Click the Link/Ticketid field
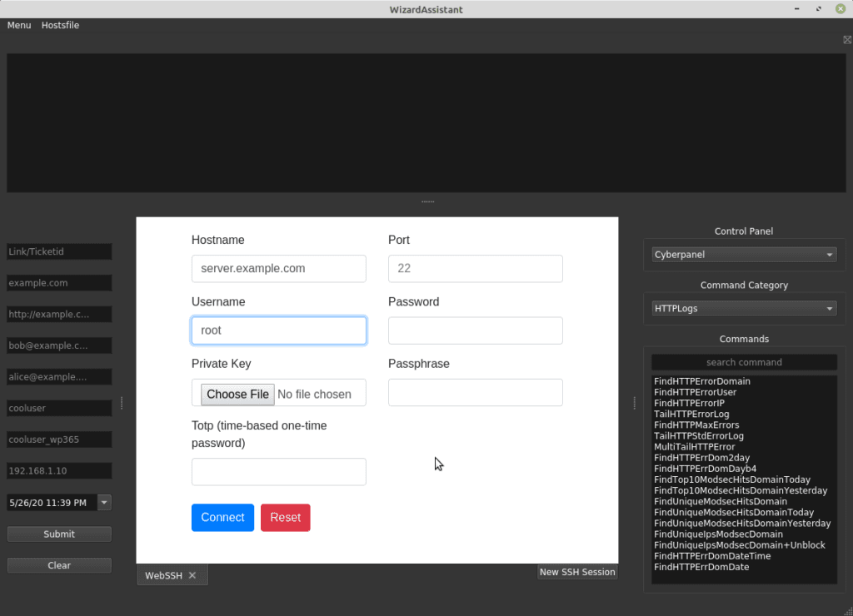The height and width of the screenshot is (616, 853). click(59, 251)
